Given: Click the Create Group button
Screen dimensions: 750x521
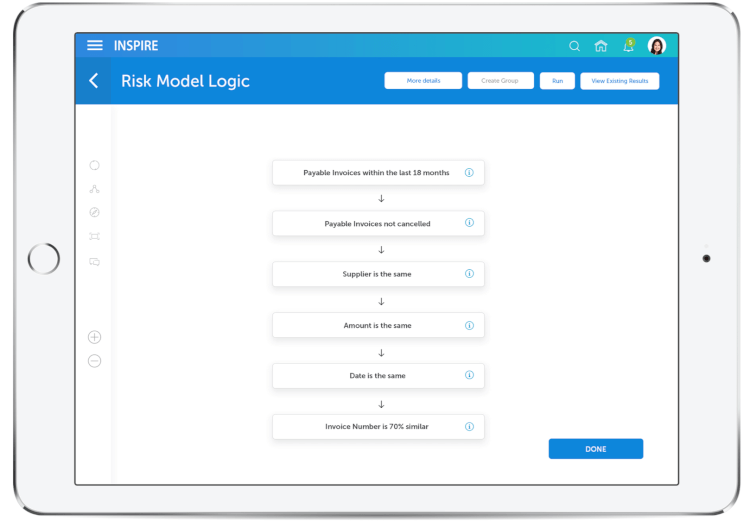Looking at the screenshot, I should click(x=500, y=81).
